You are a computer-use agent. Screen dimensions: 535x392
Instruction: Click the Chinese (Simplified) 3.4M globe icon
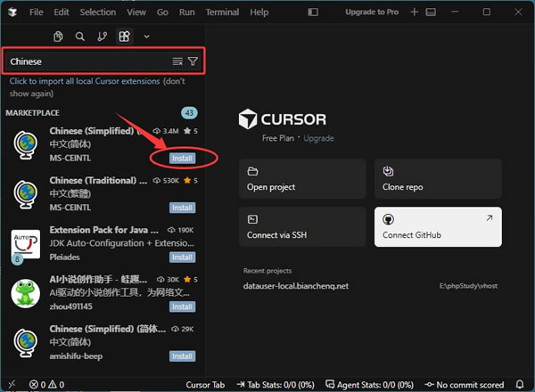click(x=26, y=145)
